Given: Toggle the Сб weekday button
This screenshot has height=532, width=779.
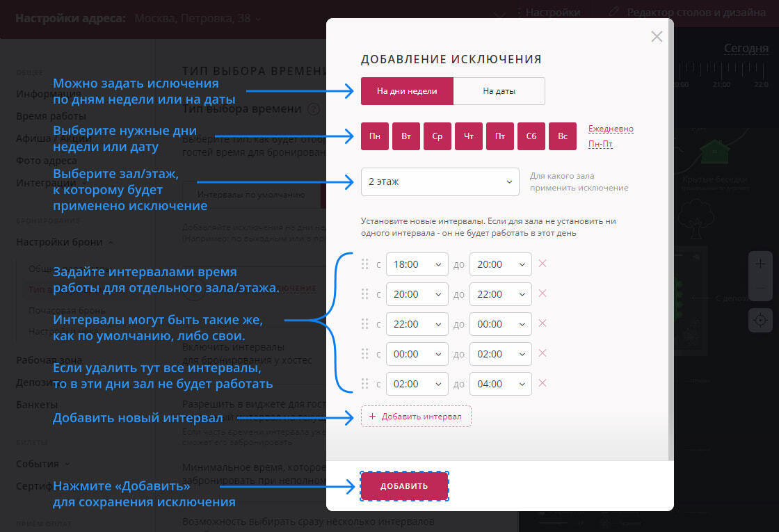Looking at the screenshot, I should coord(531,136).
